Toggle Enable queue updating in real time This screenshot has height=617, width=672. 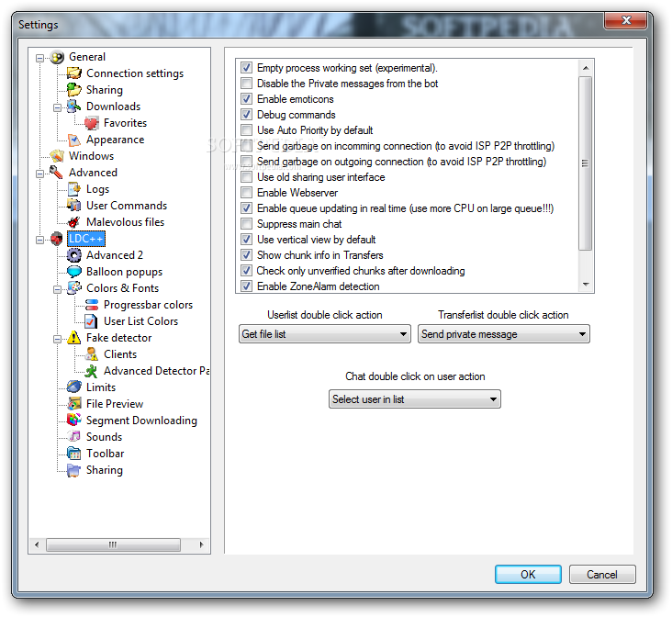246,208
